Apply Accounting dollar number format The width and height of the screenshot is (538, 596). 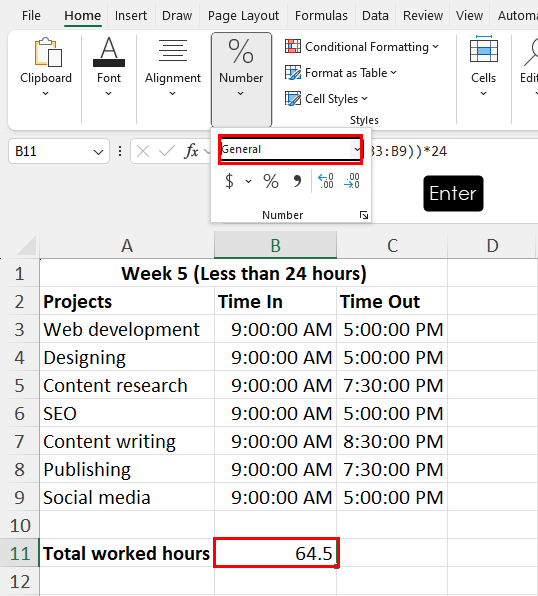[229, 181]
